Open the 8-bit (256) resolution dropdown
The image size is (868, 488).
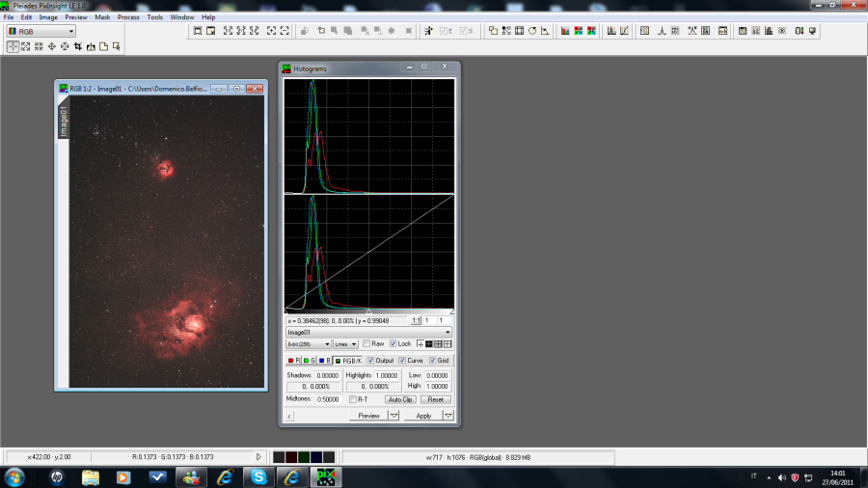[309, 344]
